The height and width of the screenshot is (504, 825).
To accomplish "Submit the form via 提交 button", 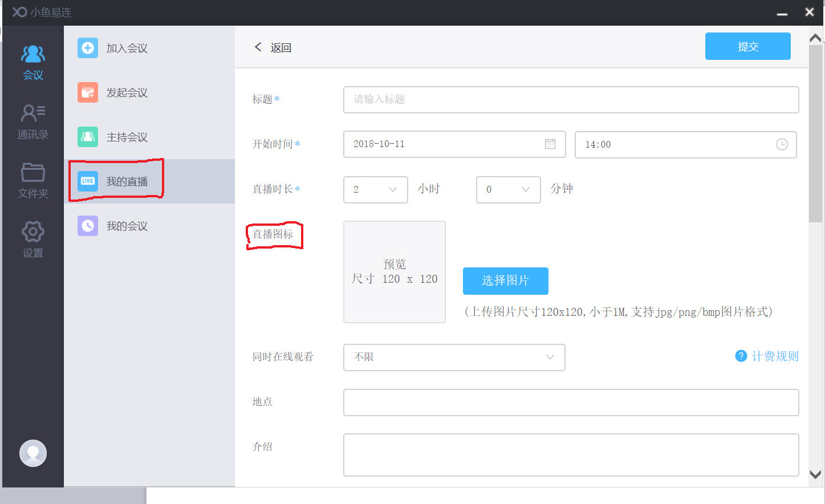I will click(x=747, y=46).
